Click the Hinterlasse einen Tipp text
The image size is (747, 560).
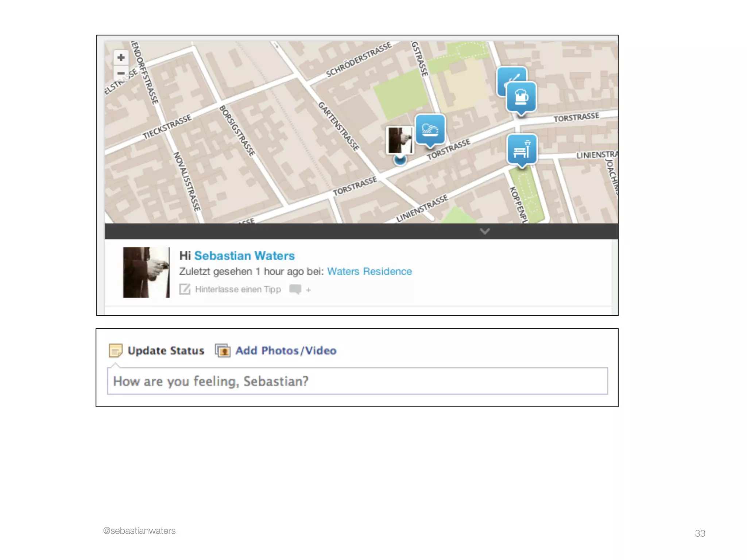coord(238,289)
